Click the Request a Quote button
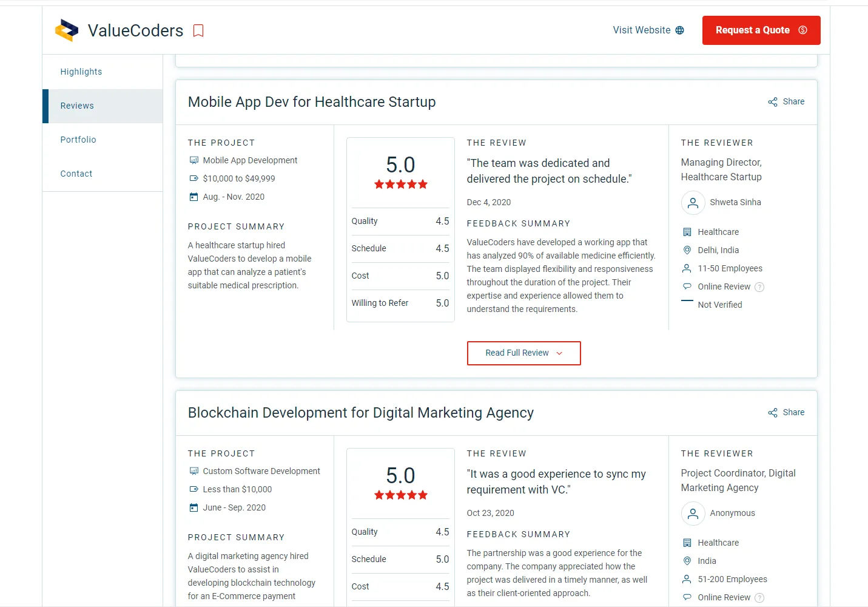868x607 pixels. 761,30
